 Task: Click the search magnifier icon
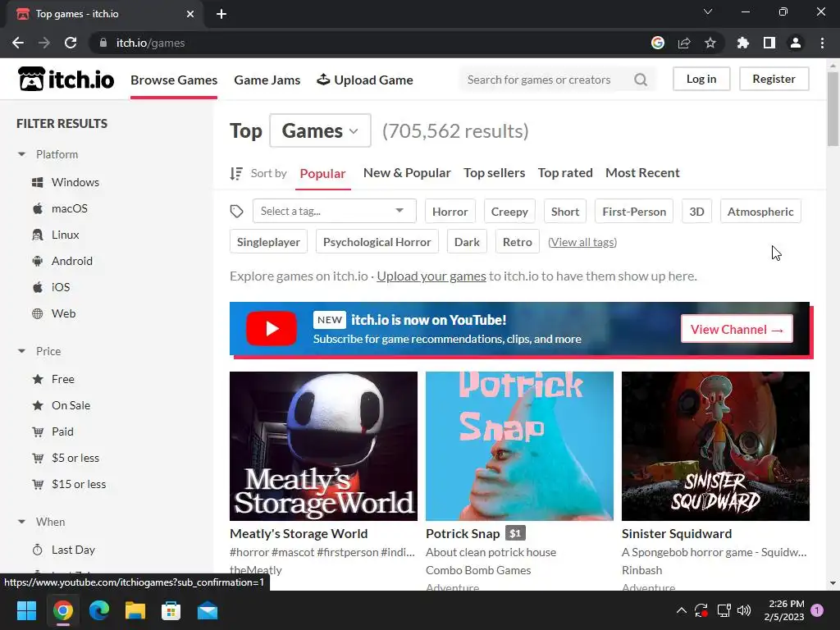[x=640, y=80]
